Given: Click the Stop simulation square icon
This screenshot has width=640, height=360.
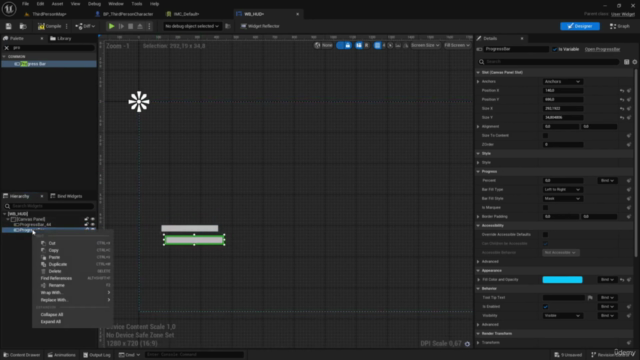Looking at the screenshot, I should [131, 26].
